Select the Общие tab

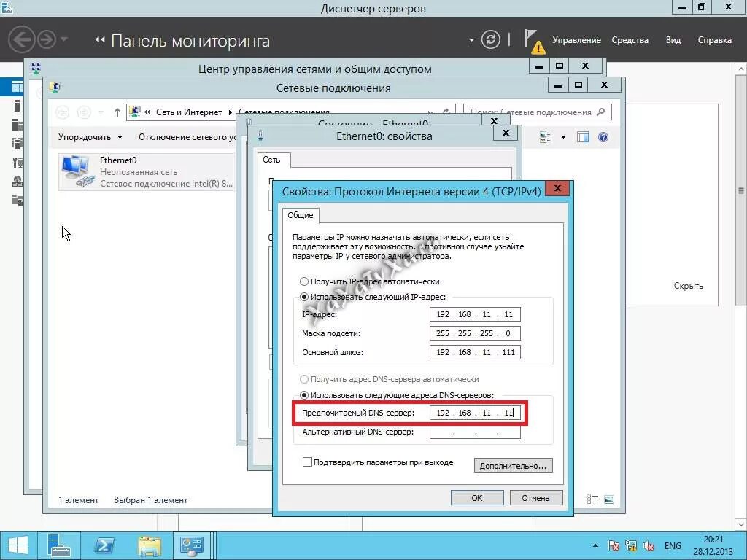300,215
